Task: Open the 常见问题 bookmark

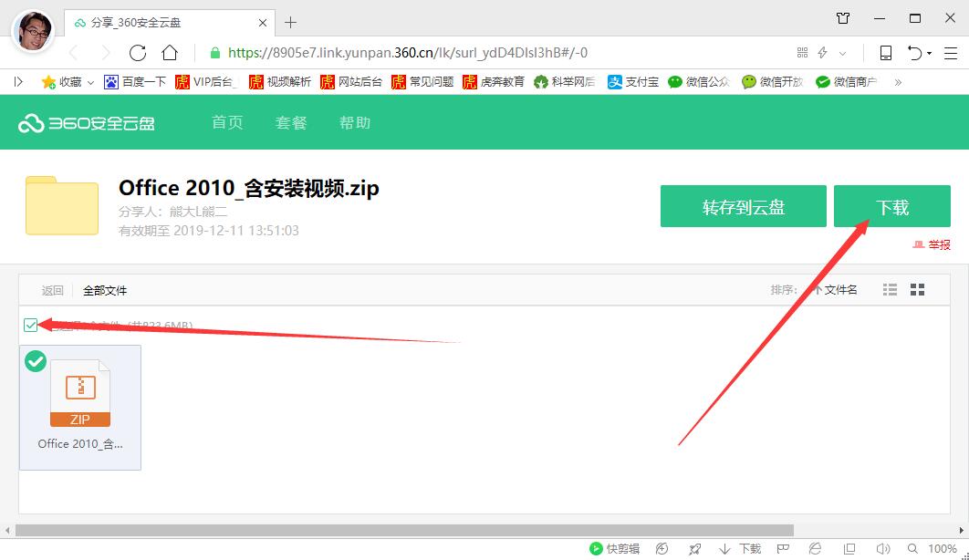Action: [x=422, y=81]
